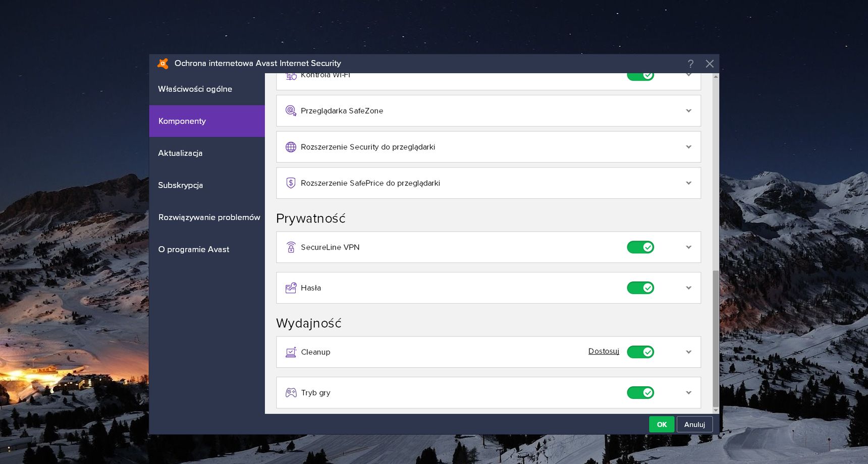Disable the SecureLine VPN toggle
The image size is (868, 464).
pyautogui.click(x=640, y=247)
